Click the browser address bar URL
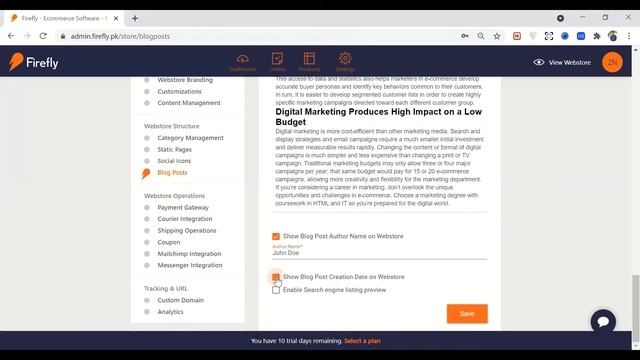640x360 pixels. (120, 36)
